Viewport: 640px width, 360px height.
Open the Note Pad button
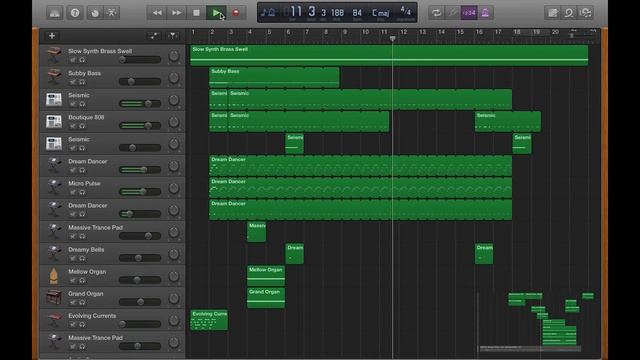coord(553,13)
